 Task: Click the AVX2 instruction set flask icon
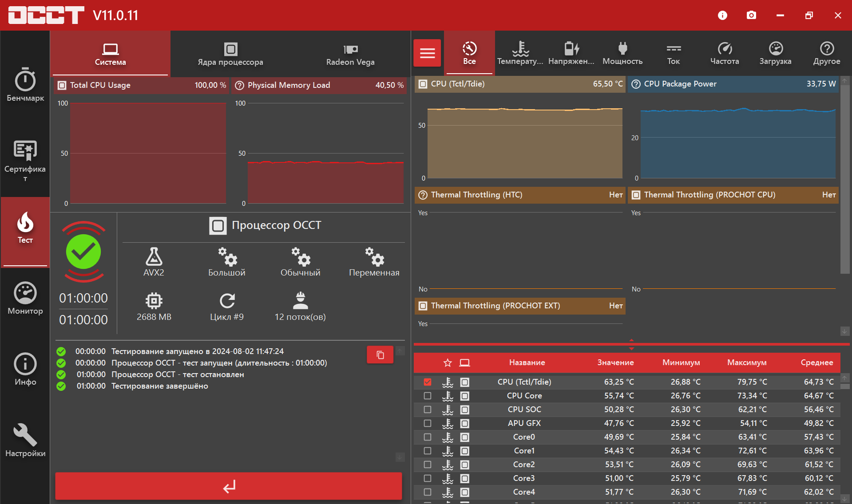(x=154, y=256)
